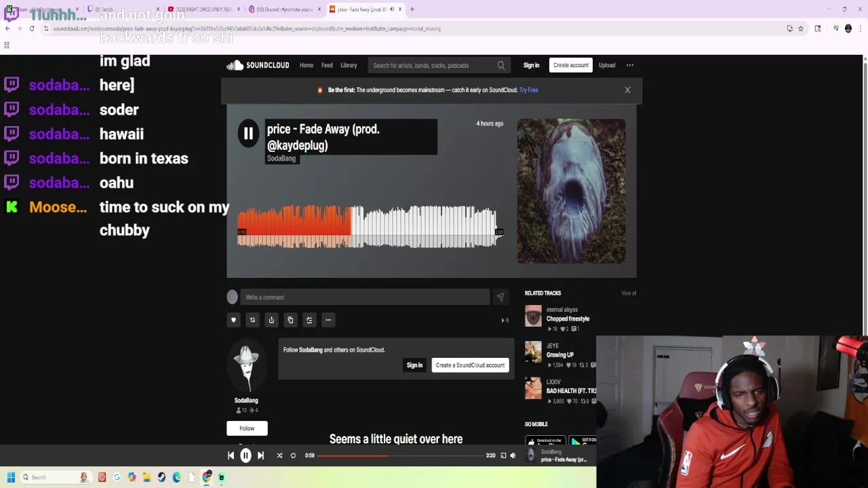Click the Download on the App Store badge

[x=545, y=441]
